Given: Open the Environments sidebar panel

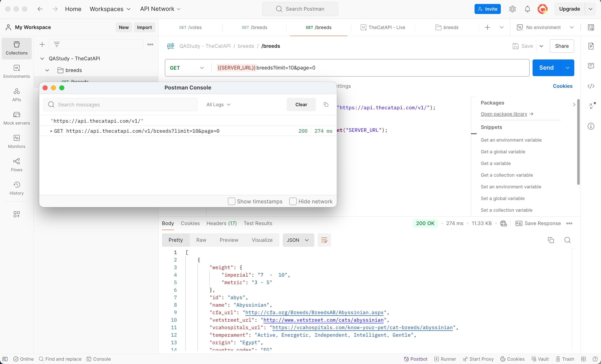Looking at the screenshot, I should point(16,72).
